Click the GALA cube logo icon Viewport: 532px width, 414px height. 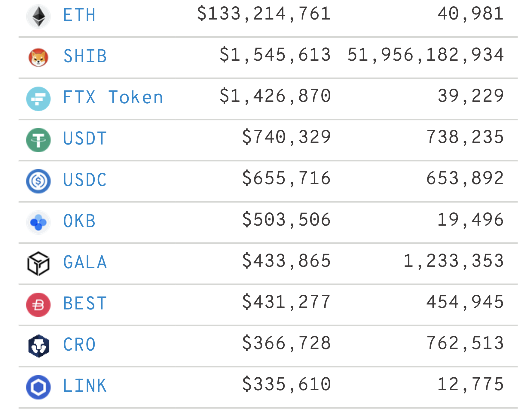[38, 263]
